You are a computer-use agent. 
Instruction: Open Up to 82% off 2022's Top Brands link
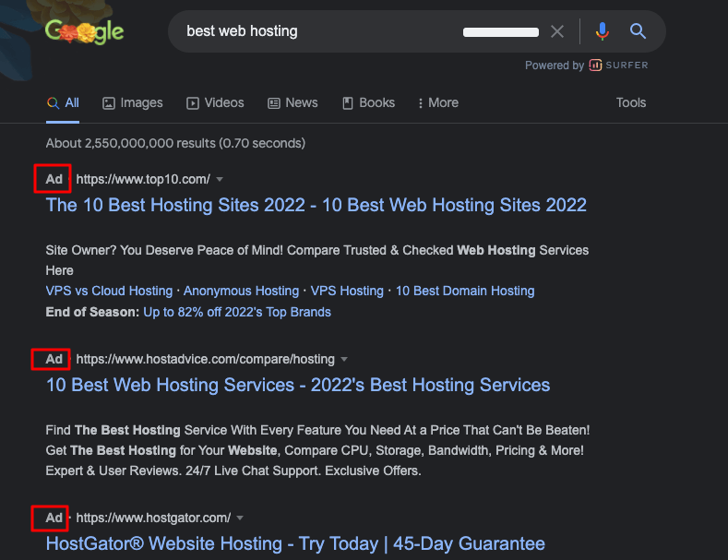(237, 312)
